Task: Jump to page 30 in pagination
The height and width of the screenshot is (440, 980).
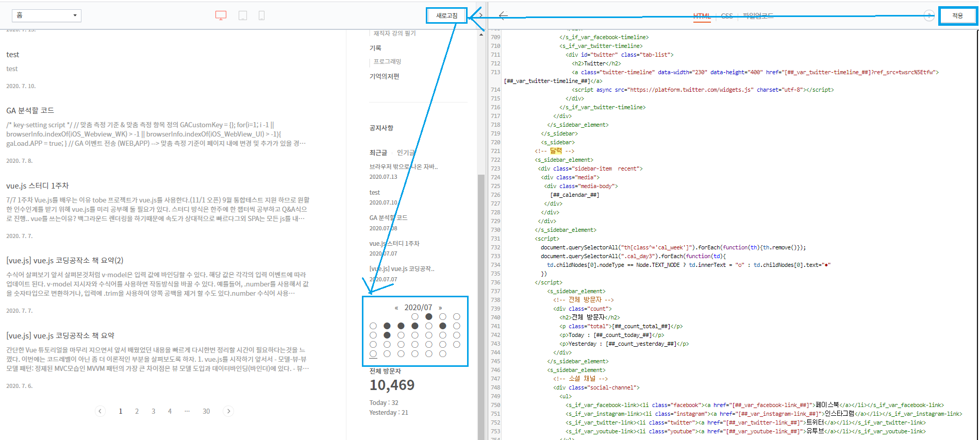Action: [206, 411]
